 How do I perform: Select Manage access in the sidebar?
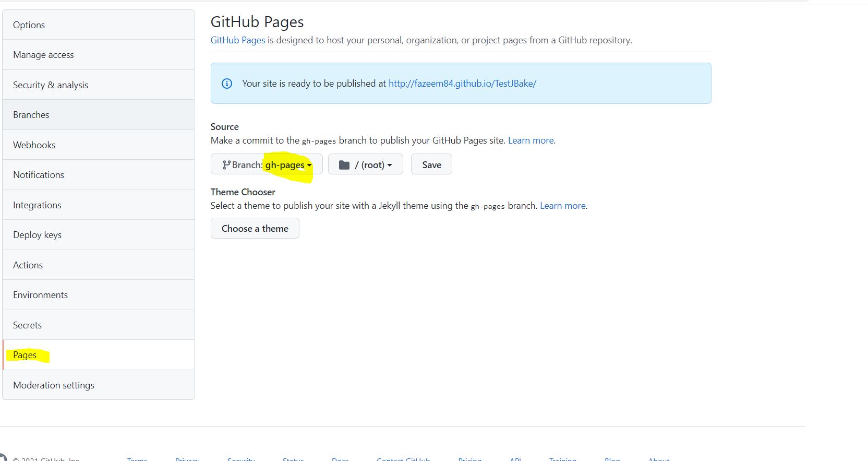[x=99, y=55]
